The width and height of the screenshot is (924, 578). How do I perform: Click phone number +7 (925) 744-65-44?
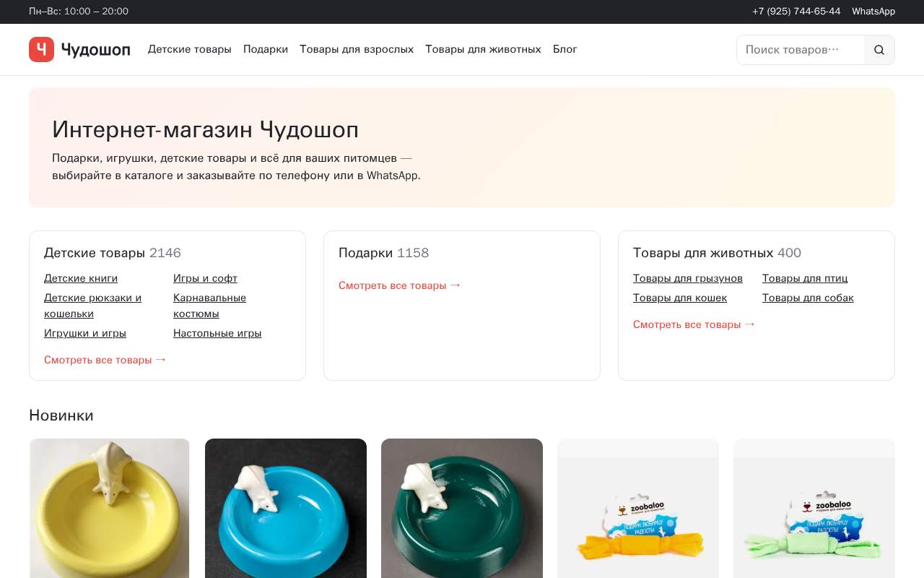[x=796, y=12]
